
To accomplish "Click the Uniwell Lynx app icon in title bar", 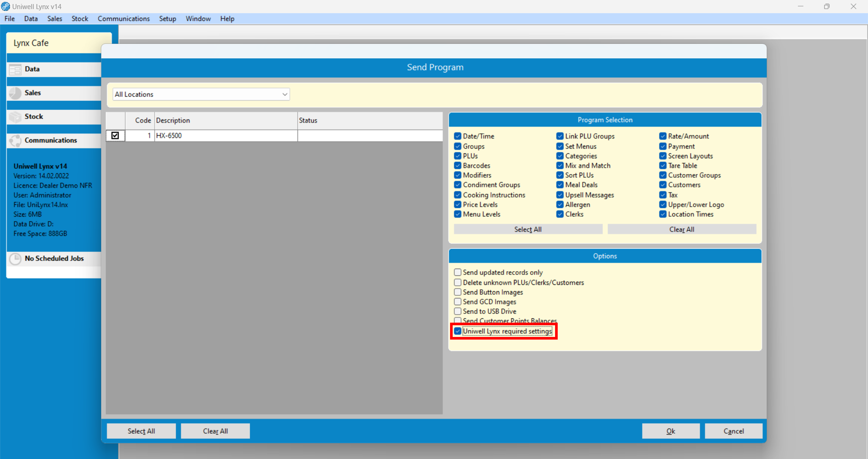I will coord(6,7).
